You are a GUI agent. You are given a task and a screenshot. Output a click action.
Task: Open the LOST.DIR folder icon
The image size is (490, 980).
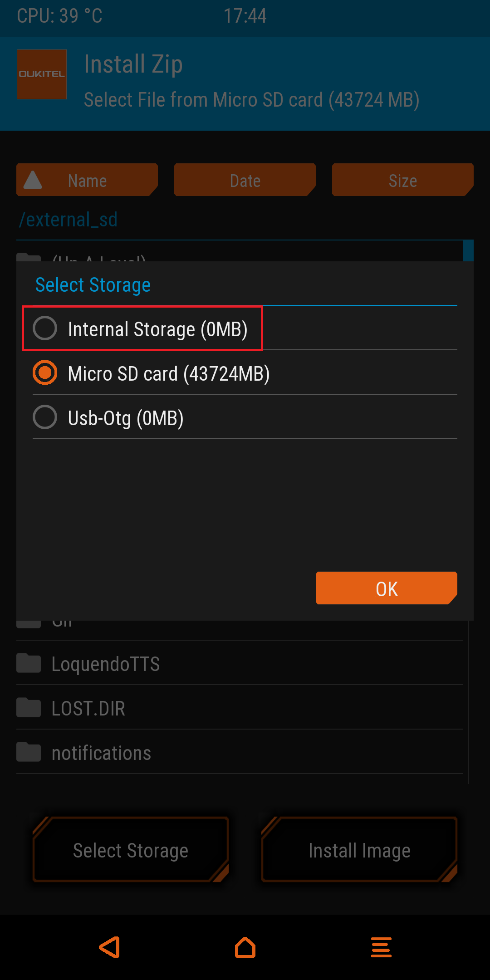point(29,708)
